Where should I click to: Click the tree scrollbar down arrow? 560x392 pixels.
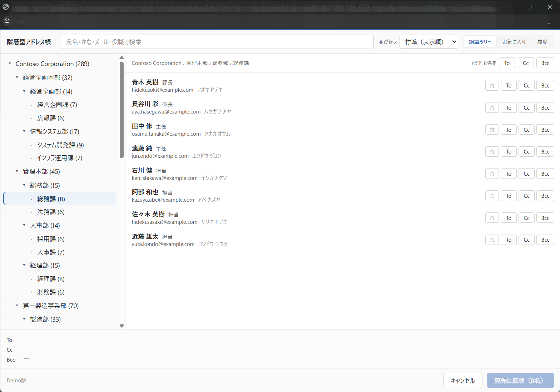(x=122, y=326)
